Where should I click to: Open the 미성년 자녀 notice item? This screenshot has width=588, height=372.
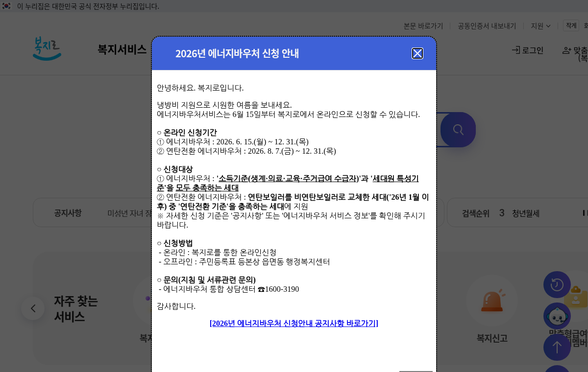[x=130, y=213]
